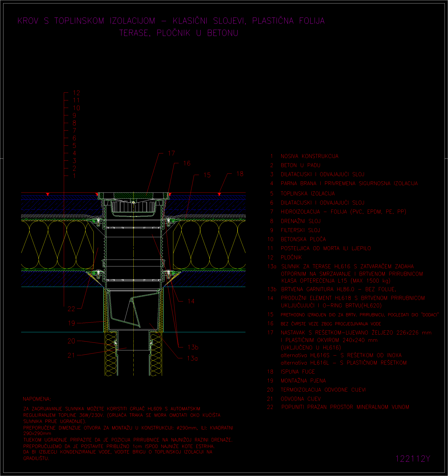
Task: Click layer callout number 11 in the stack
Action: coord(77,100)
